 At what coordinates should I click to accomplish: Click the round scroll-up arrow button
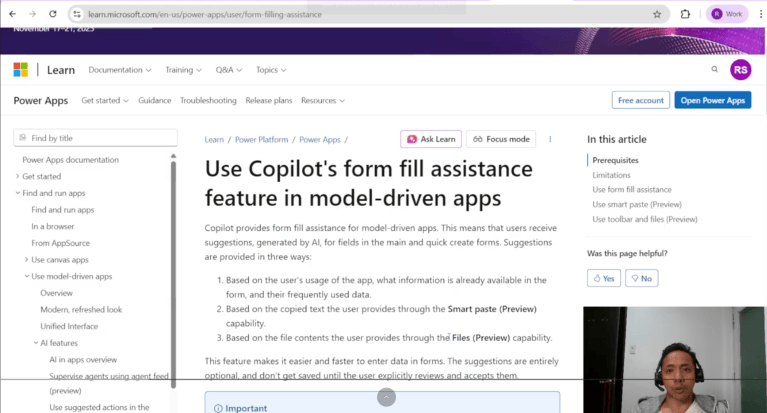[x=386, y=397]
